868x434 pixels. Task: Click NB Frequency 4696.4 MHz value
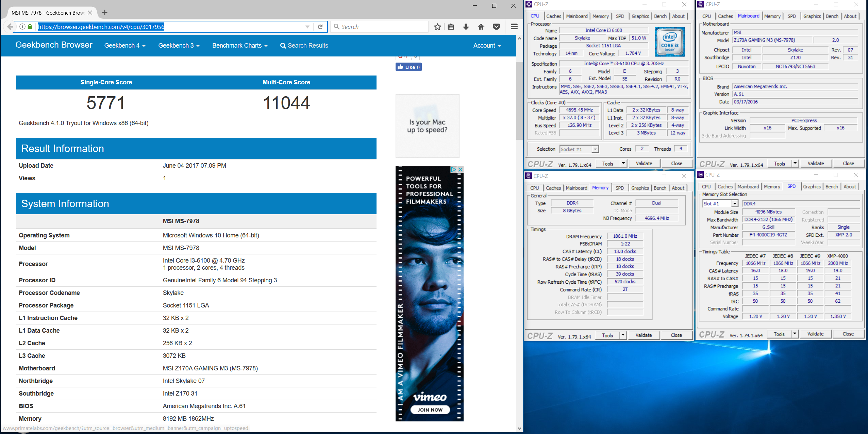click(656, 218)
